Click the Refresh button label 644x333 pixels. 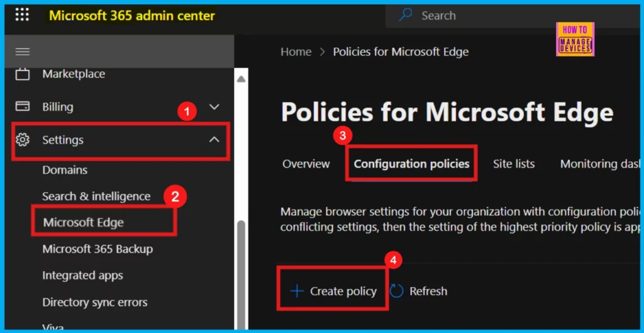click(x=428, y=291)
